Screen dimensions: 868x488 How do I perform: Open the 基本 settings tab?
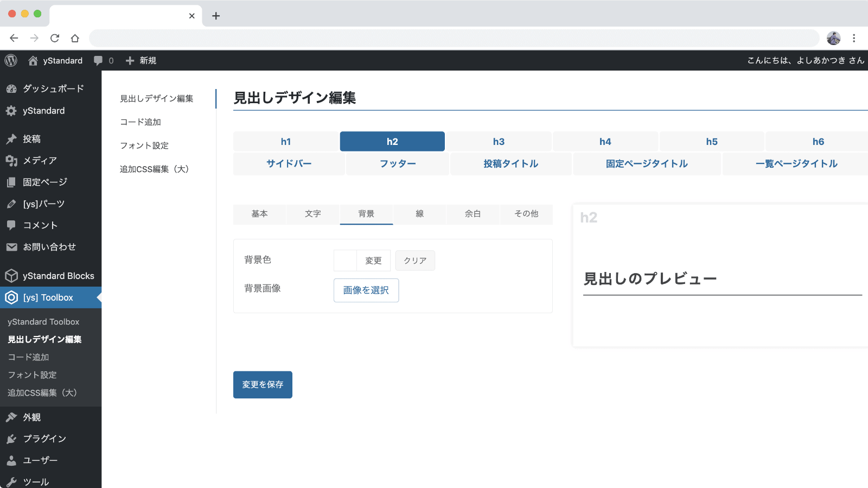pos(259,214)
